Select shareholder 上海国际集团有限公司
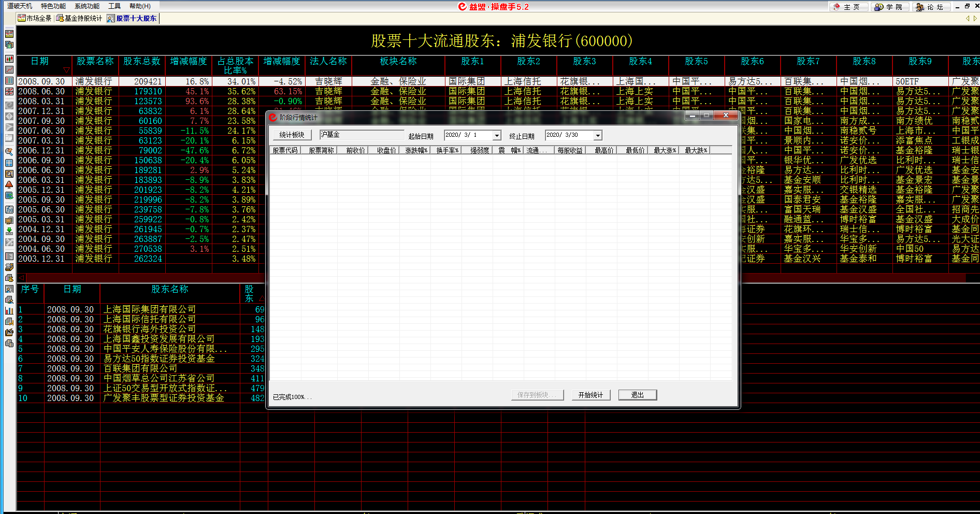This screenshot has height=514, width=980. (150, 309)
